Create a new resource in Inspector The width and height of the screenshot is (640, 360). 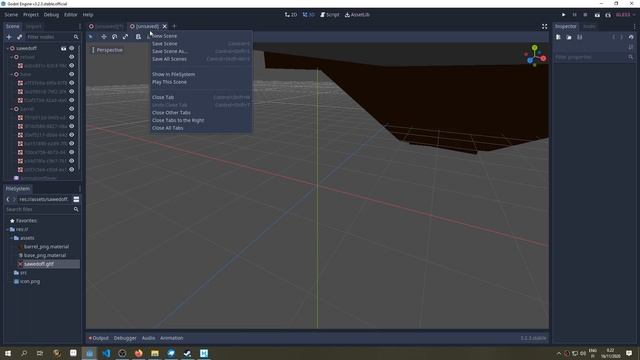click(558, 37)
